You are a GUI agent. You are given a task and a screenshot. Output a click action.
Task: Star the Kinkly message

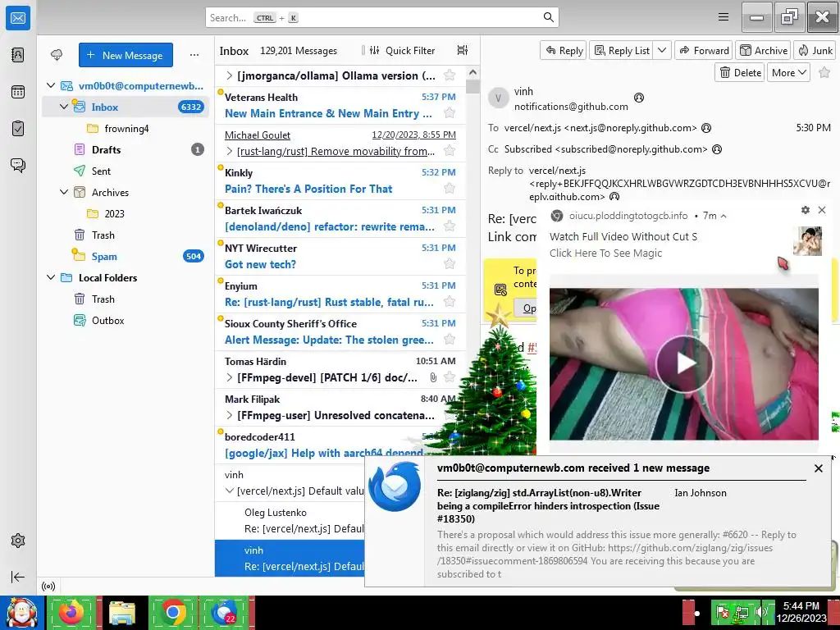coord(450,189)
